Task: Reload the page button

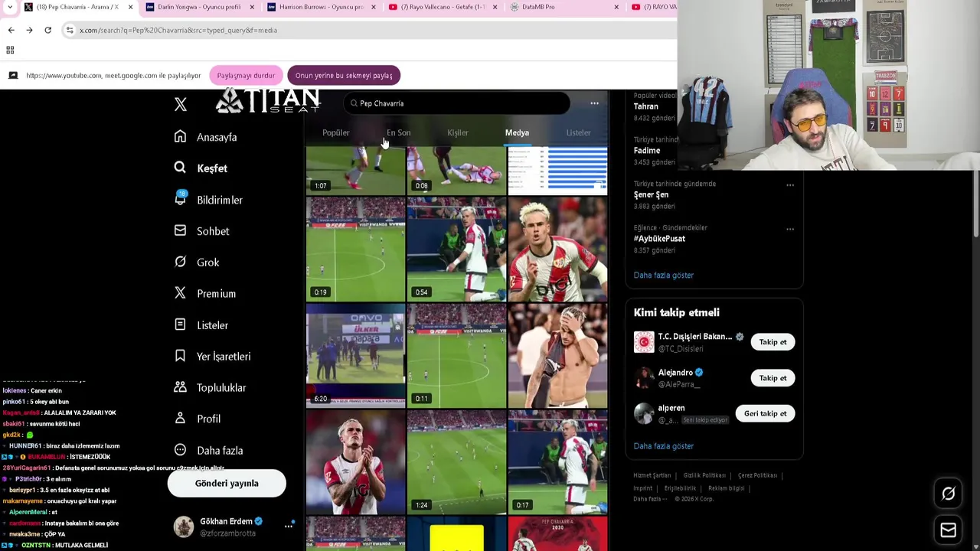Action: [x=47, y=30]
